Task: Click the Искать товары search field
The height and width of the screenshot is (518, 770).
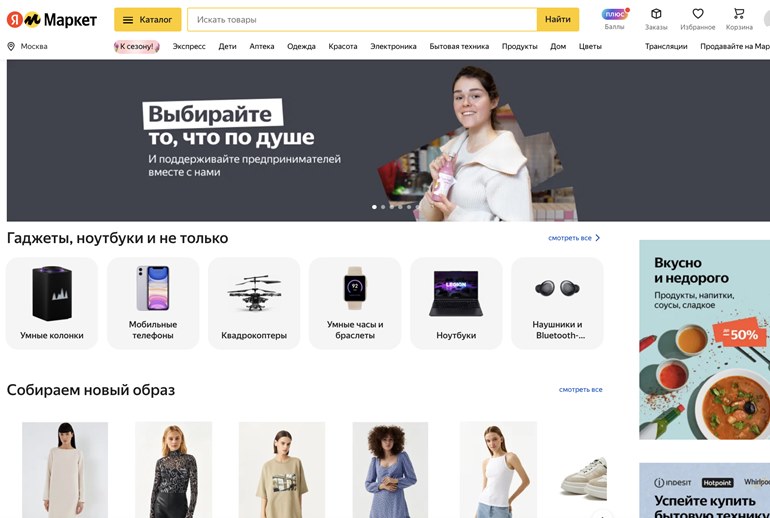Action: (362, 20)
